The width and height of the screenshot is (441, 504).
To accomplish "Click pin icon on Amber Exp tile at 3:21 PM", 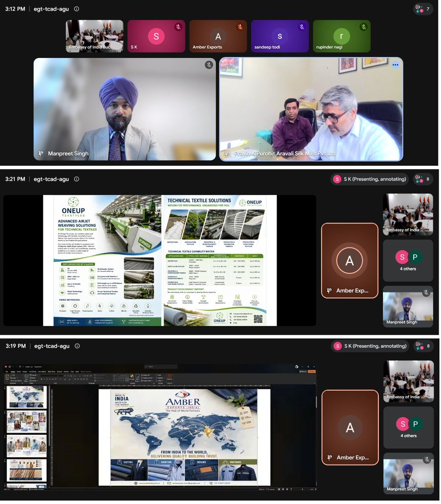I will [x=329, y=291].
